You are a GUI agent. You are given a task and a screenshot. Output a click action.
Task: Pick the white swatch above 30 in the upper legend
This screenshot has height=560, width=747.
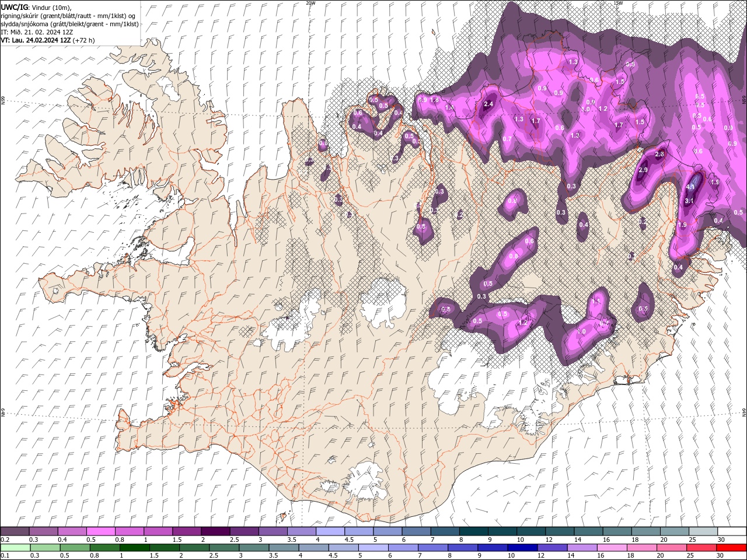(732, 531)
